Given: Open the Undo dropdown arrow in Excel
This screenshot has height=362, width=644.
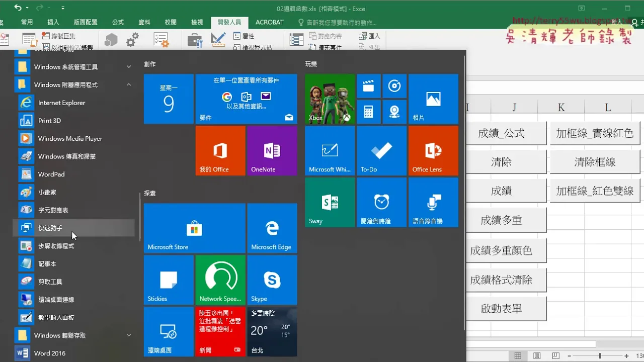Looking at the screenshot, I should (x=27, y=8).
